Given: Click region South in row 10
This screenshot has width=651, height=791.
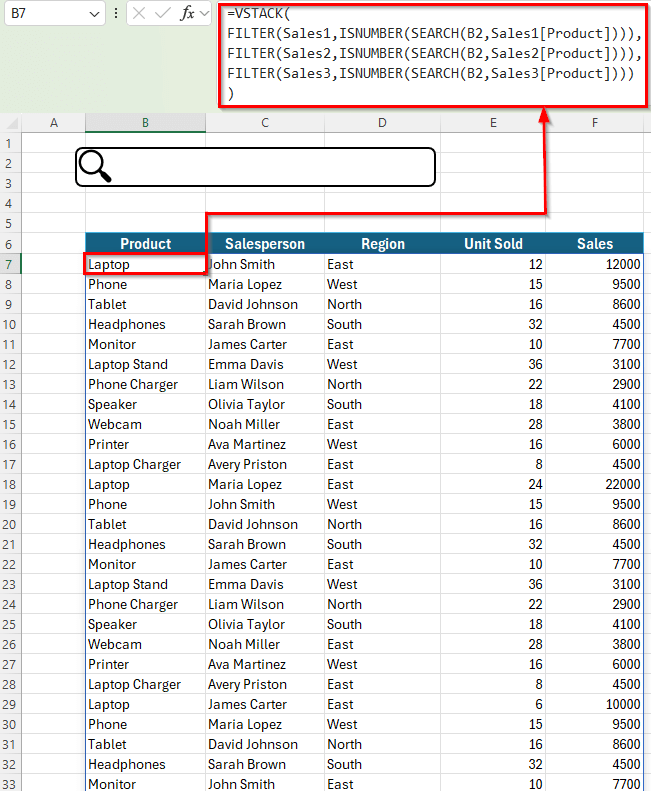Looking at the screenshot, I should (382, 324).
